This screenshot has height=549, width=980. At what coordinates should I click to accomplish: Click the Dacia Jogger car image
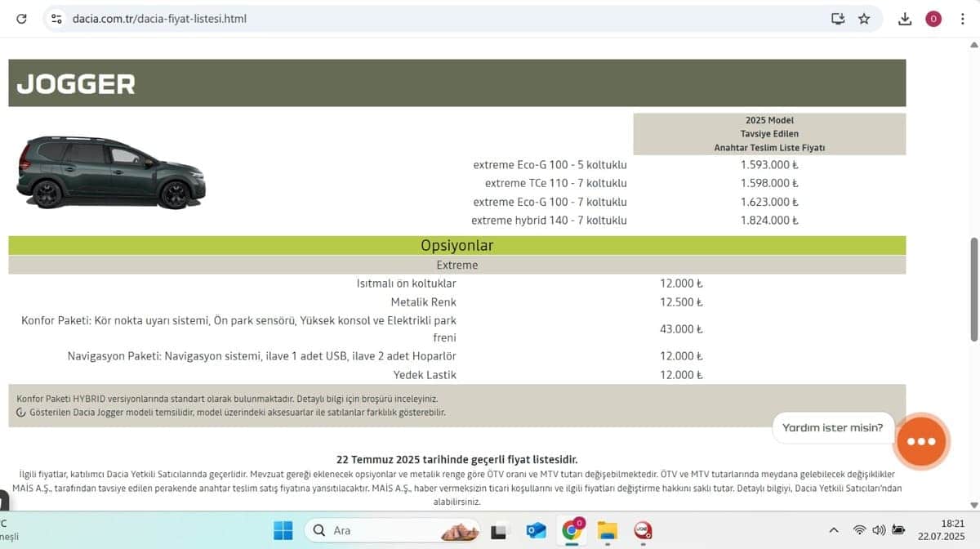[111, 172]
